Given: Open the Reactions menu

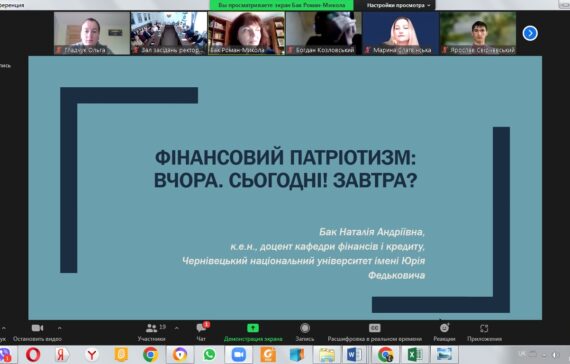Looking at the screenshot, I should click(x=444, y=332).
